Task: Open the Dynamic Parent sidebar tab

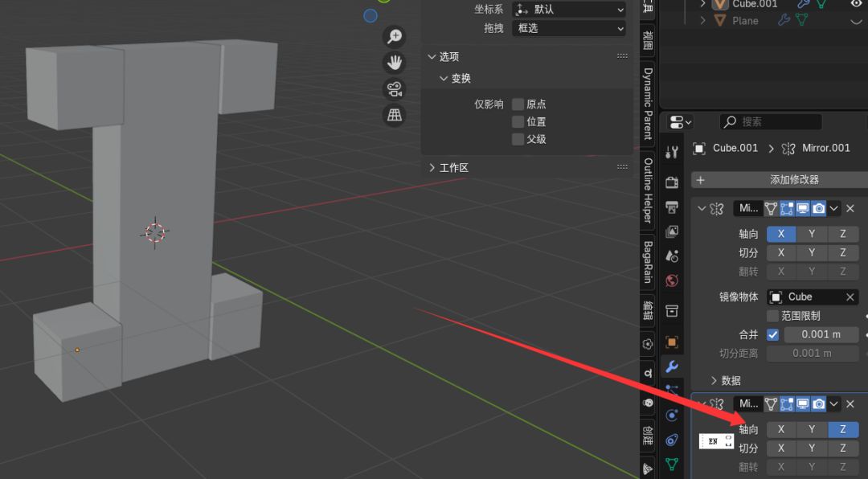Action: [648, 103]
